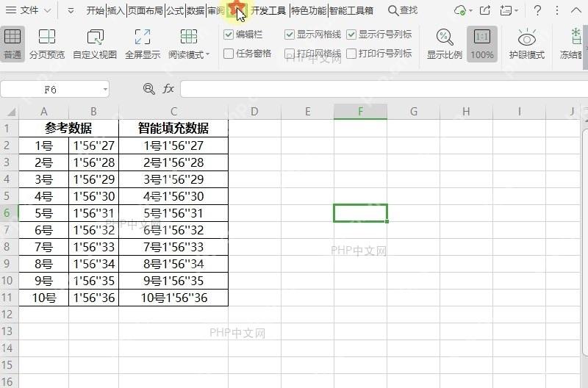Open the hamburger 文件 menu icon

coord(11,10)
